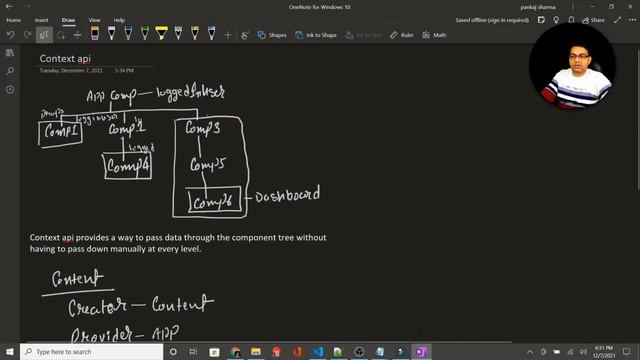The image size is (640, 360).
Task: Enter full screen mode via arrows icon
Action: click(x=618, y=20)
